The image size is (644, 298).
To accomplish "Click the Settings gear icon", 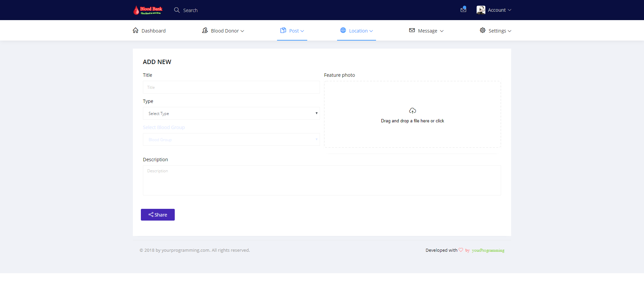I will point(482,31).
